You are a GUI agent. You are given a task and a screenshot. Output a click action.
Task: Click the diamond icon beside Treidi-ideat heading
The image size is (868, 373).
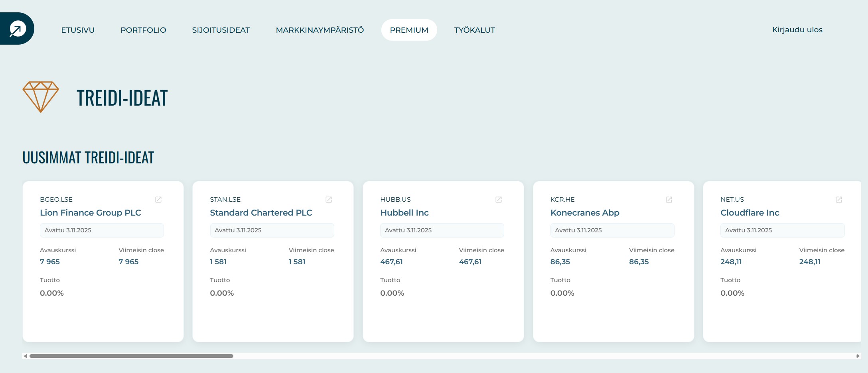[41, 97]
